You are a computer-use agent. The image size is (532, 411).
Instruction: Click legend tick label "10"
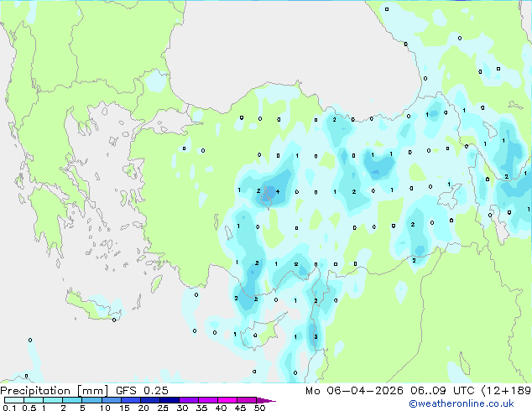[x=105, y=408]
